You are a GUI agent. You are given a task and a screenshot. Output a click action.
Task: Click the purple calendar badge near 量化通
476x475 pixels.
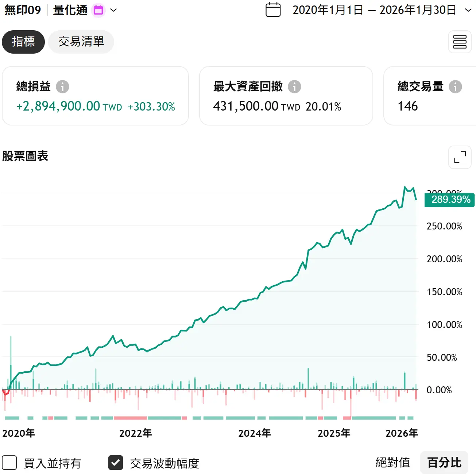(98, 10)
